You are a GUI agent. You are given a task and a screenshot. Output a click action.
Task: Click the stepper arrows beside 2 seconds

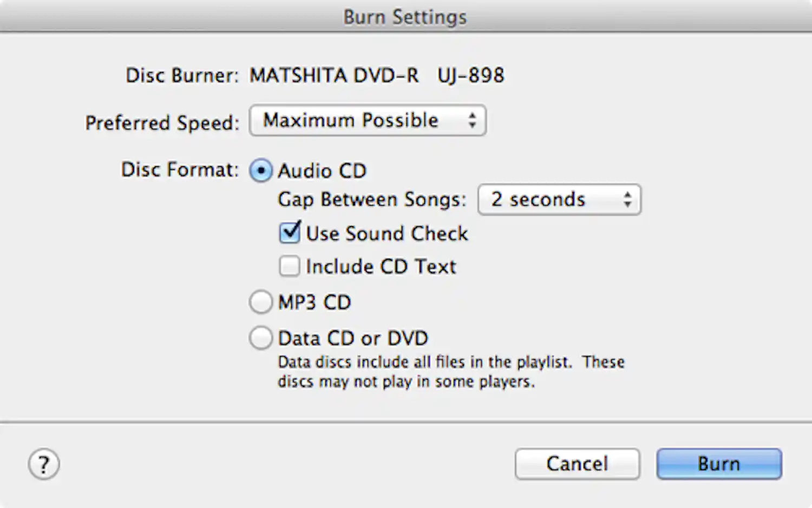[x=627, y=200]
